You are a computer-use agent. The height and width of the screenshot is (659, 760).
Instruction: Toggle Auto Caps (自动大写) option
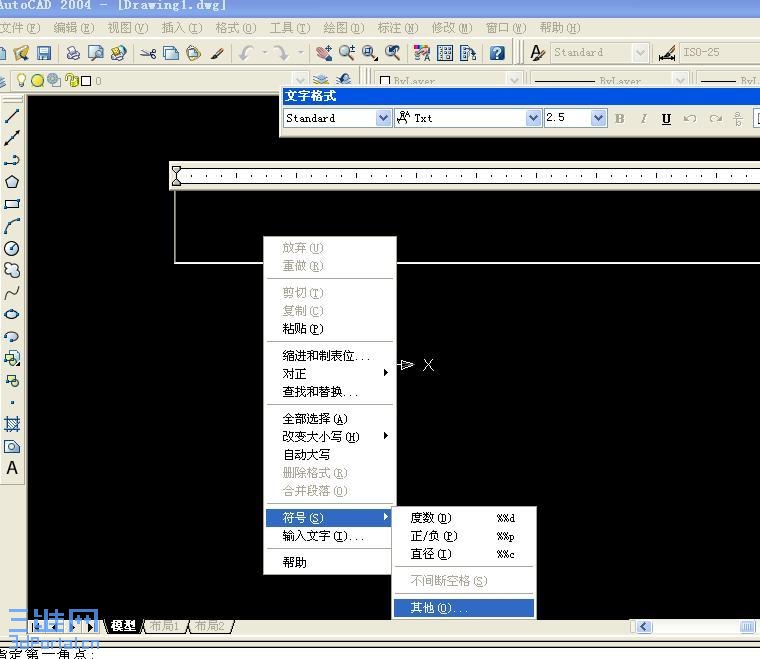pos(306,455)
